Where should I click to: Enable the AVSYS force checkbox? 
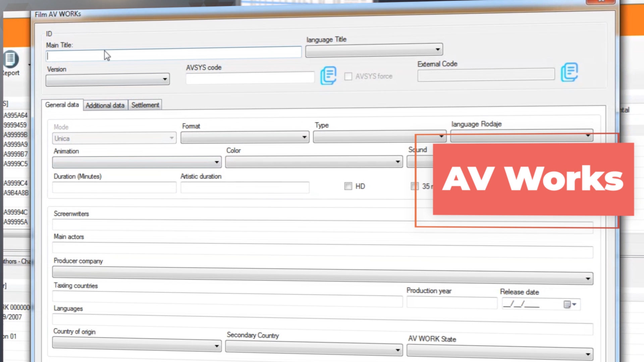pyautogui.click(x=348, y=76)
